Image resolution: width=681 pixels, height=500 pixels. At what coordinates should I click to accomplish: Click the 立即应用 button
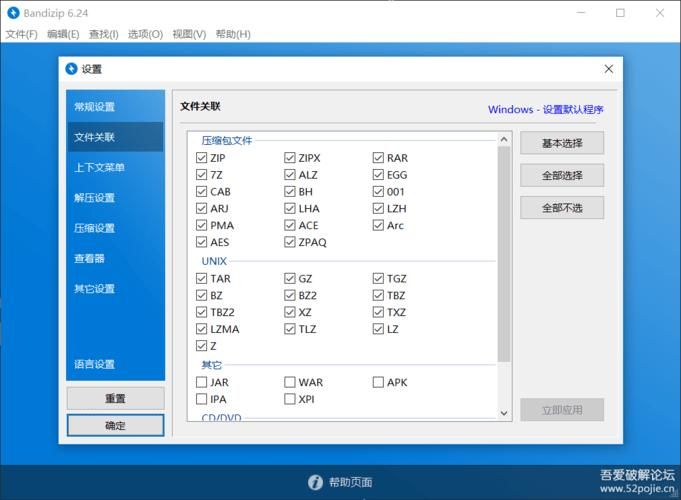coord(562,410)
